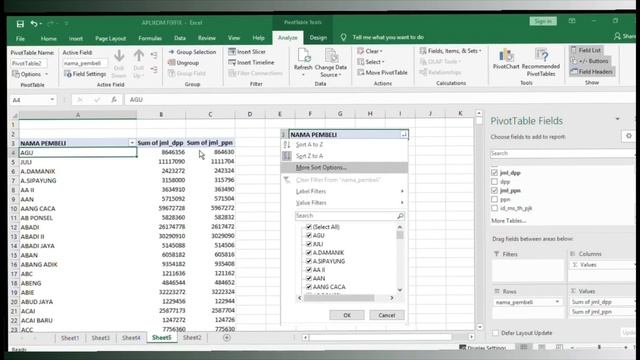640x360 pixels.
Task: Toggle Field Headers display
Action: click(x=592, y=72)
